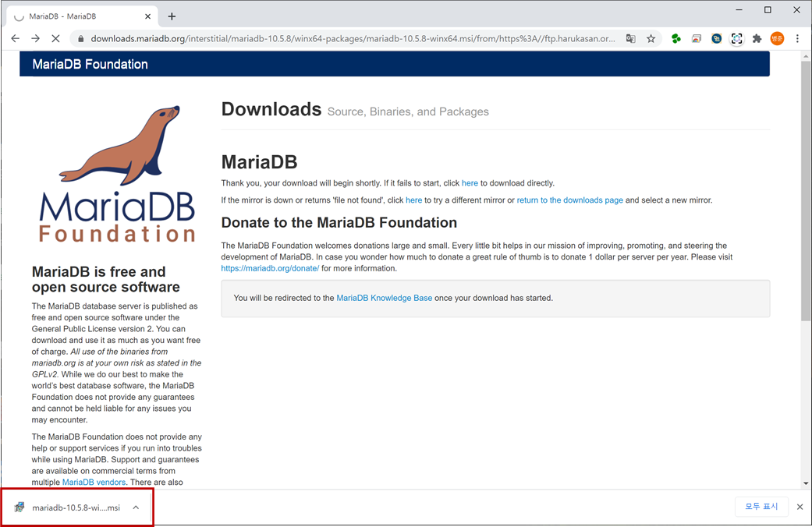Click 'Donate to the MariaDB Foundation' heading
Viewport: 812px width, 527px height.
pyautogui.click(x=339, y=223)
